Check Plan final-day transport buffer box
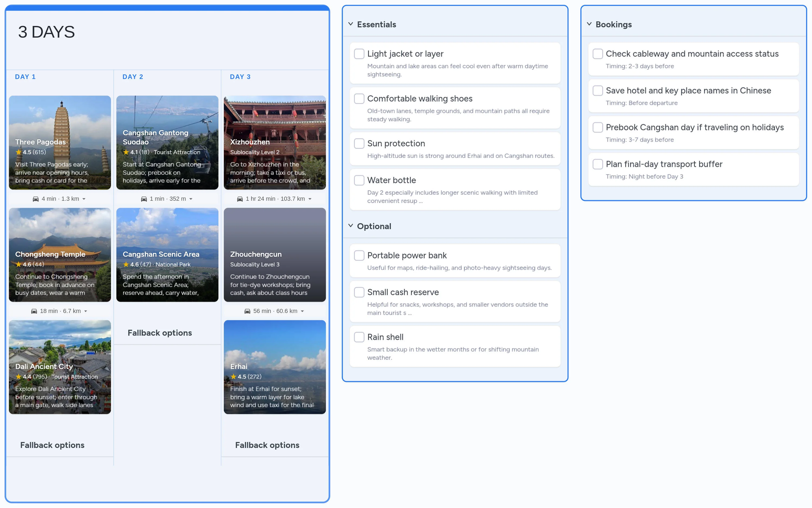The height and width of the screenshot is (508, 812). (597, 164)
